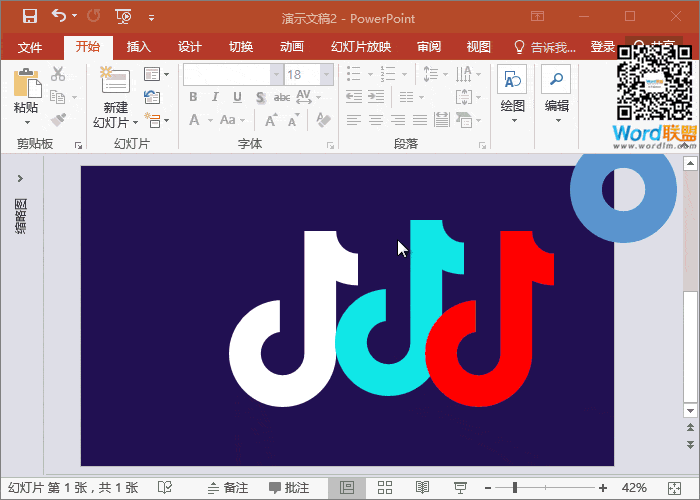The width and height of the screenshot is (700, 500).
Task: Toggle Underline formatting
Action: [237, 97]
